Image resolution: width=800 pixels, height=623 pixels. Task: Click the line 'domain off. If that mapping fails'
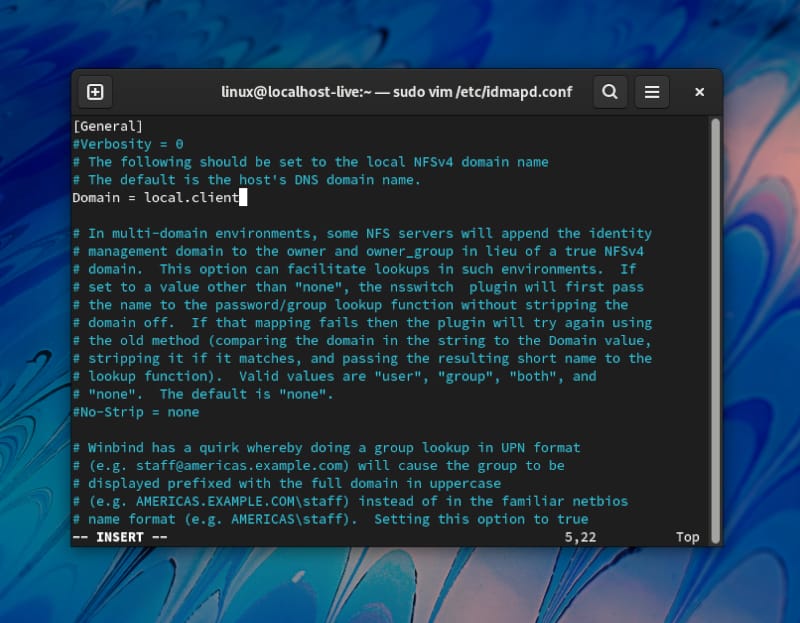click(x=362, y=322)
